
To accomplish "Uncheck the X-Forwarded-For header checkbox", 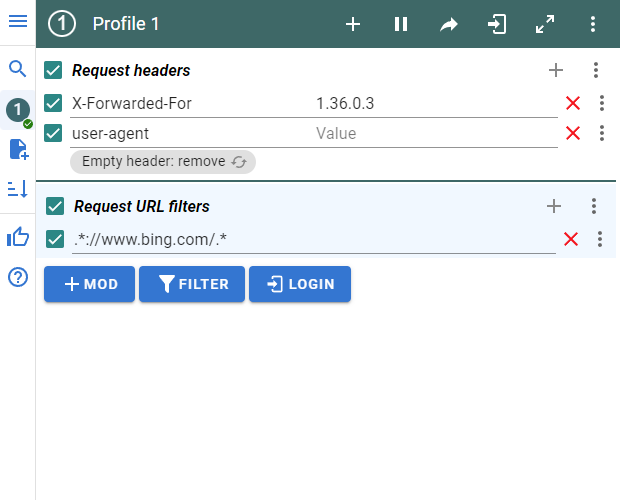I will 54,103.
